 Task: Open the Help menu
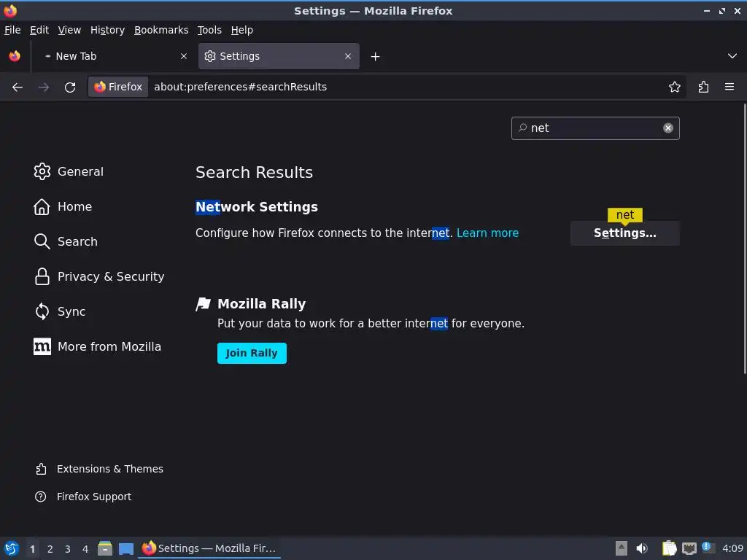tap(242, 30)
